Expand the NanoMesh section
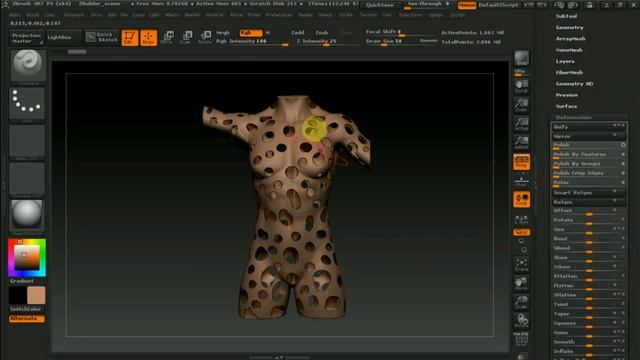 pyautogui.click(x=569, y=50)
